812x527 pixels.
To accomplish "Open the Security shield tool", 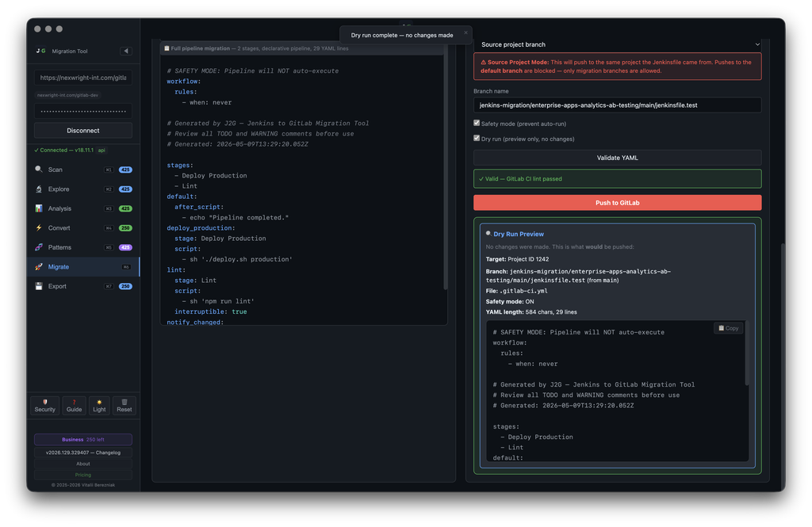I will click(45, 406).
